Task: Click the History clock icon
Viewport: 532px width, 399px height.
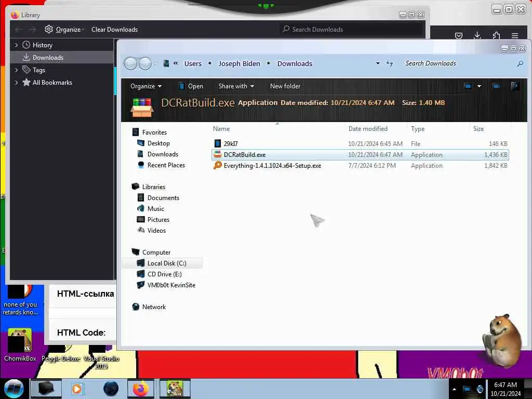Action: [26, 45]
